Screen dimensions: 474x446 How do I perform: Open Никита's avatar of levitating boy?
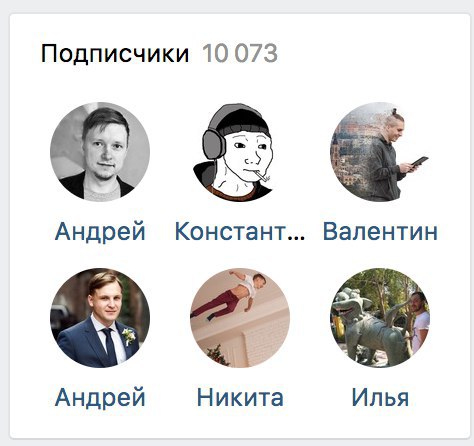pyautogui.click(x=240, y=318)
